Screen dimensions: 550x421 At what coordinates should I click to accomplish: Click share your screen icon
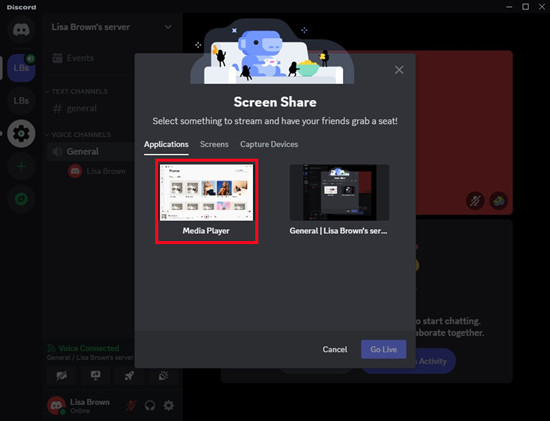click(x=95, y=376)
